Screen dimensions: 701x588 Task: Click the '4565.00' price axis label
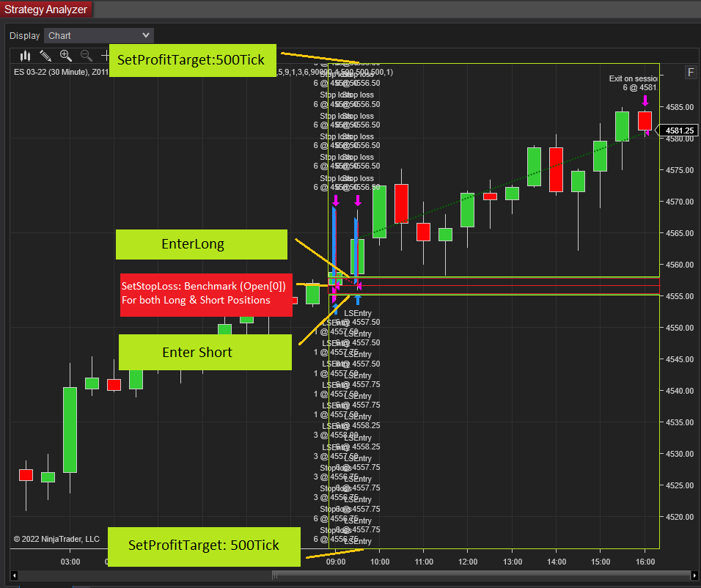point(680,233)
